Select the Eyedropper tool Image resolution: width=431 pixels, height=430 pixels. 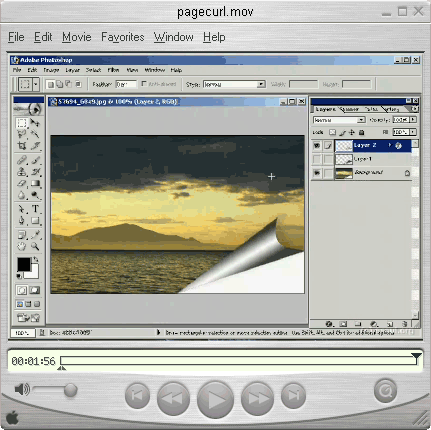point(35,235)
